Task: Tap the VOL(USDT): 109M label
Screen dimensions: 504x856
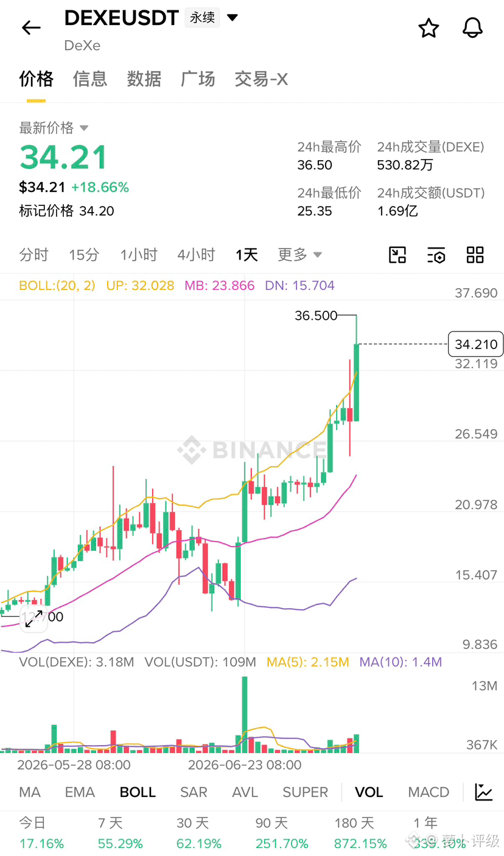Action: pyautogui.click(x=200, y=662)
